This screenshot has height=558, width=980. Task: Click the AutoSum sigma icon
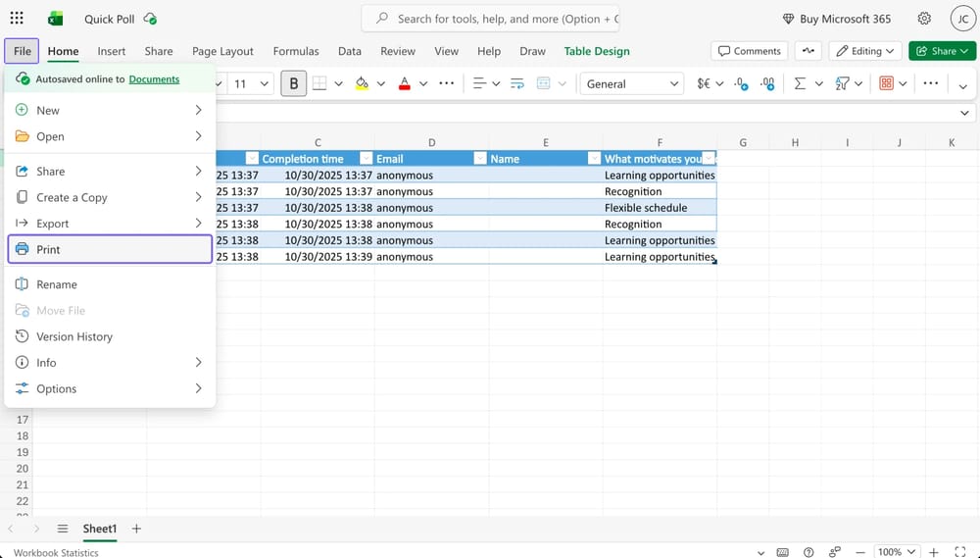pyautogui.click(x=800, y=84)
